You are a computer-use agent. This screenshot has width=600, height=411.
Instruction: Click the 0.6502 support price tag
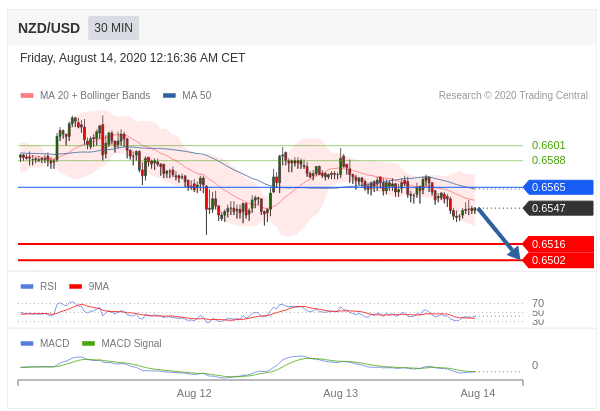tap(558, 260)
